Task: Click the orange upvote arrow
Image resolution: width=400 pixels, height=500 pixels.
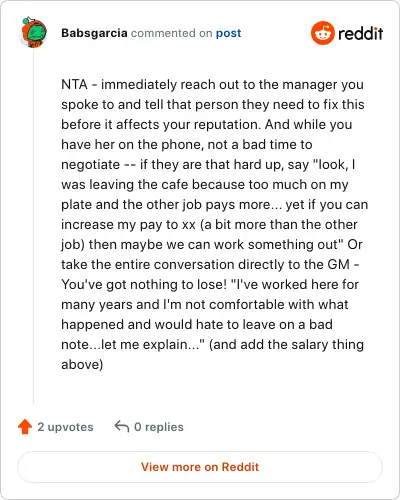Action: point(25,427)
